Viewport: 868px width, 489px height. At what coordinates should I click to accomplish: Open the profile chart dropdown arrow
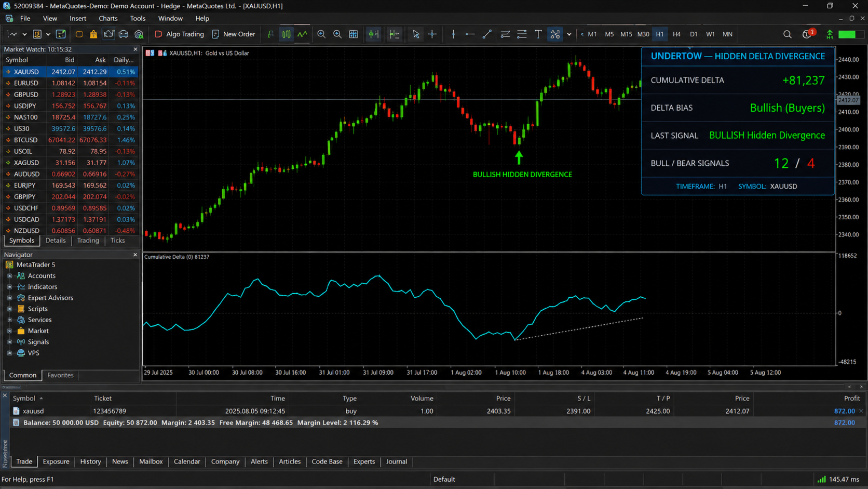(x=48, y=34)
